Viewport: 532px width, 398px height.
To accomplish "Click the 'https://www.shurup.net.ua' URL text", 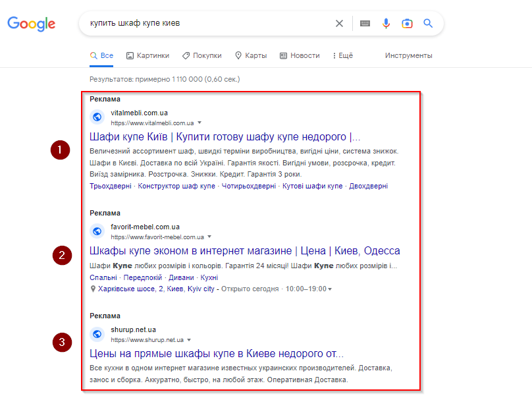I will coord(147,340).
